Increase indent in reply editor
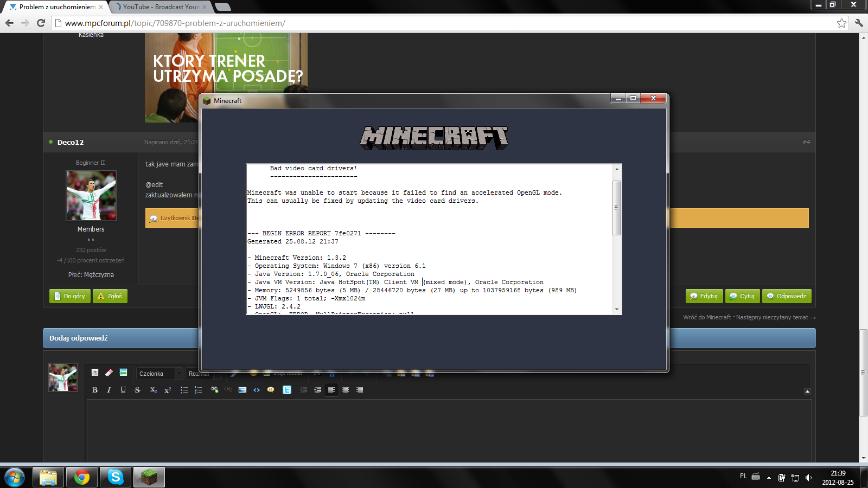Screen dimensions: 868x488 click(x=317, y=390)
